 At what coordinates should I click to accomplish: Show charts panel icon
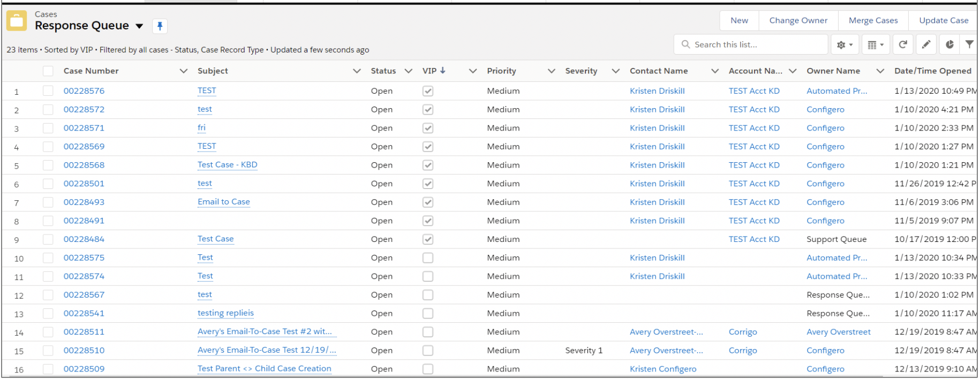[949, 45]
